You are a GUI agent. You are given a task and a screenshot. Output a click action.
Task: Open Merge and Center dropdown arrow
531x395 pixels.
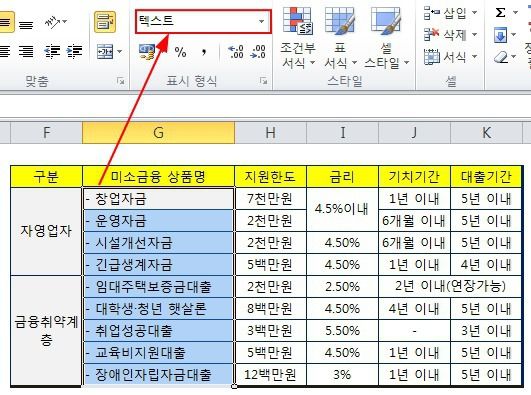click(x=119, y=51)
